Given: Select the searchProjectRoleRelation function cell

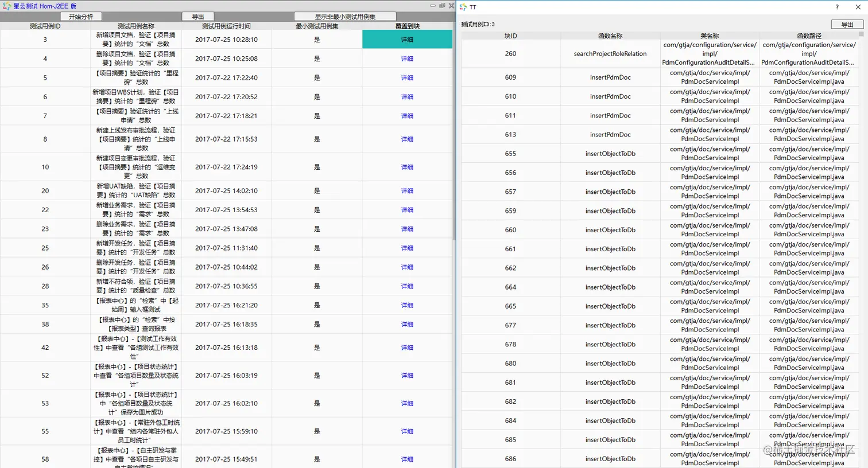Looking at the screenshot, I should coord(610,53).
